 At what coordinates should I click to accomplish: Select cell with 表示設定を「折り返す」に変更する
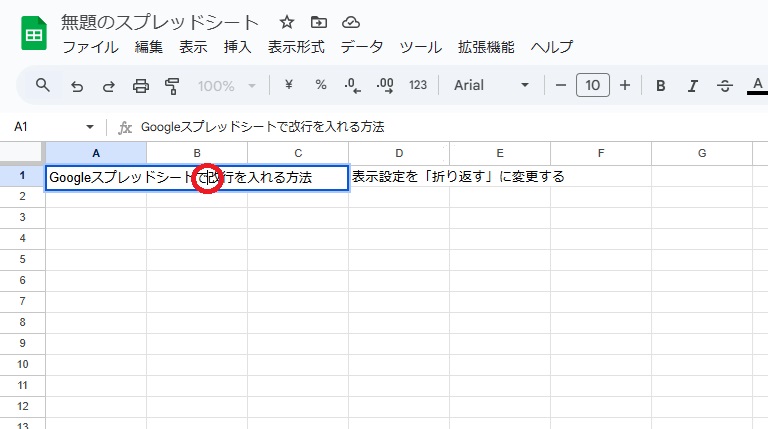click(x=399, y=176)
